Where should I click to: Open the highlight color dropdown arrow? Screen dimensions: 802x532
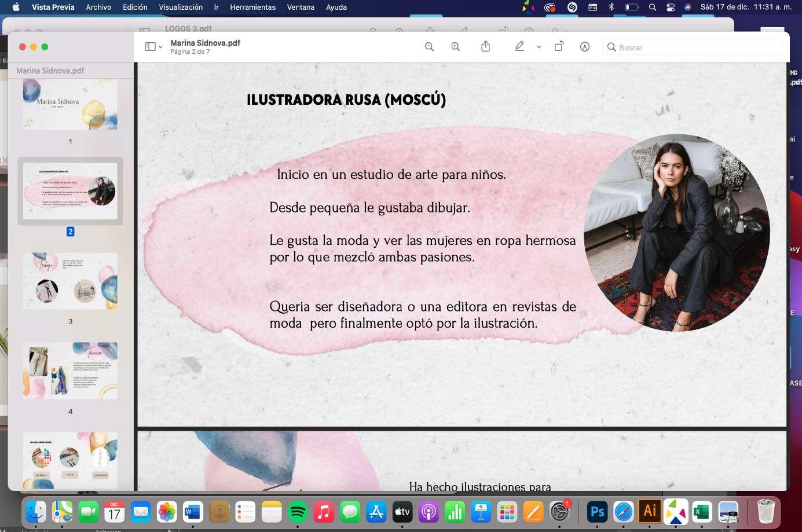pos(539,47)
